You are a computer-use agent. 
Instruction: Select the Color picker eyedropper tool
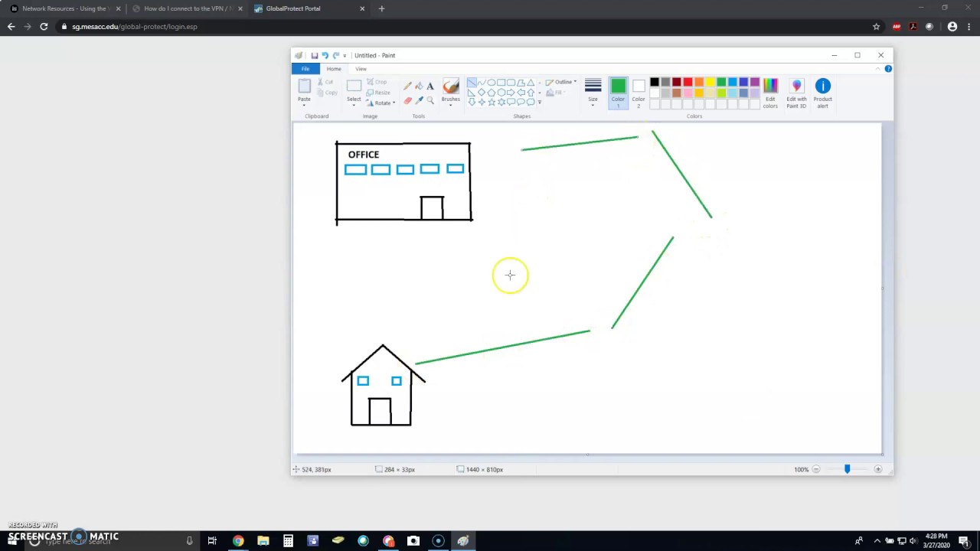point(419,100)
